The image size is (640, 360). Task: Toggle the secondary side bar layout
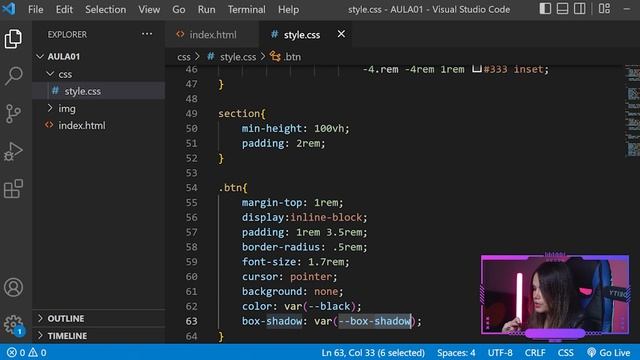pos(580,9)
